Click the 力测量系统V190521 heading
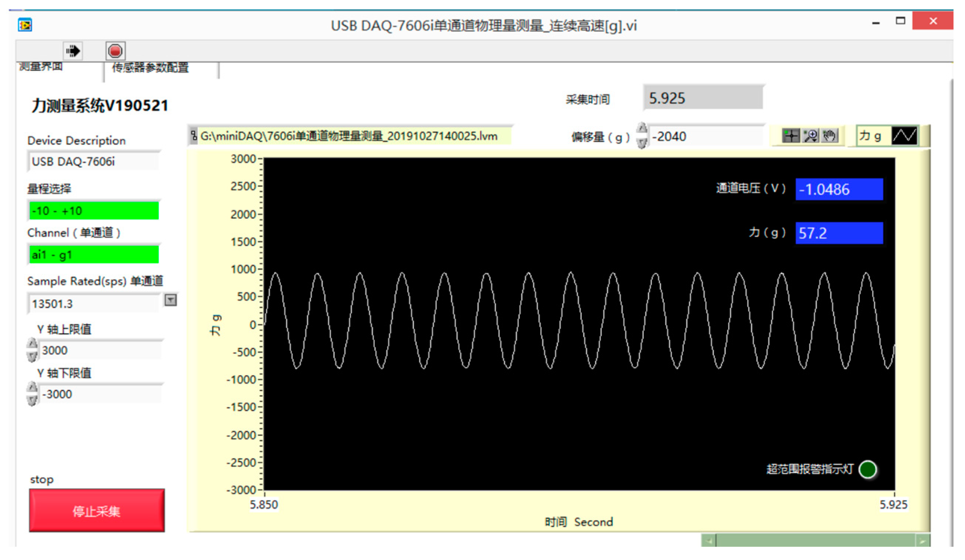 pos(100,106)
